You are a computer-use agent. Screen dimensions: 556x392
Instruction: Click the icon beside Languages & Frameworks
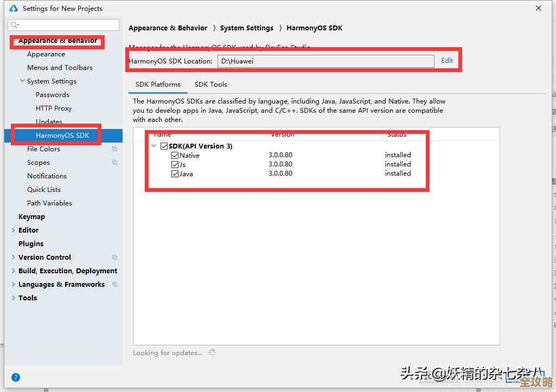click(x=114, y=285)
